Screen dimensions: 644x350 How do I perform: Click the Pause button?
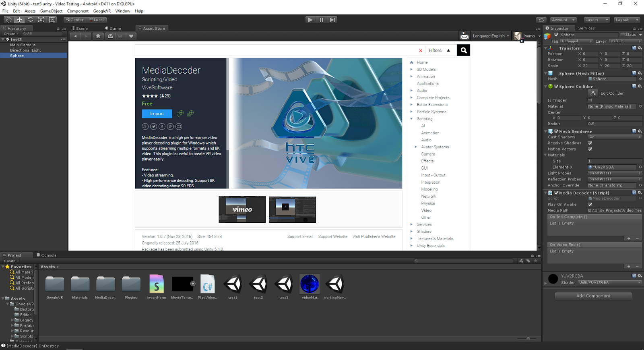[x=321, y=20]
